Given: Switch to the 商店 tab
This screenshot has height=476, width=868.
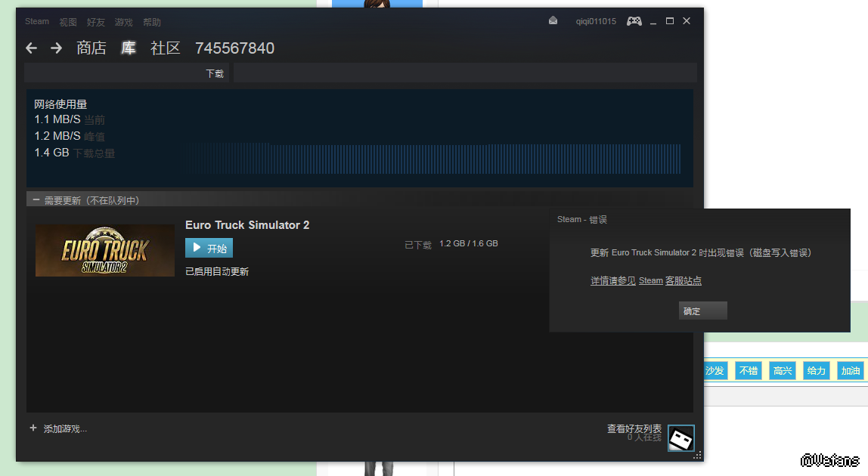Looking at the screenshot, I should coord(91,48).
